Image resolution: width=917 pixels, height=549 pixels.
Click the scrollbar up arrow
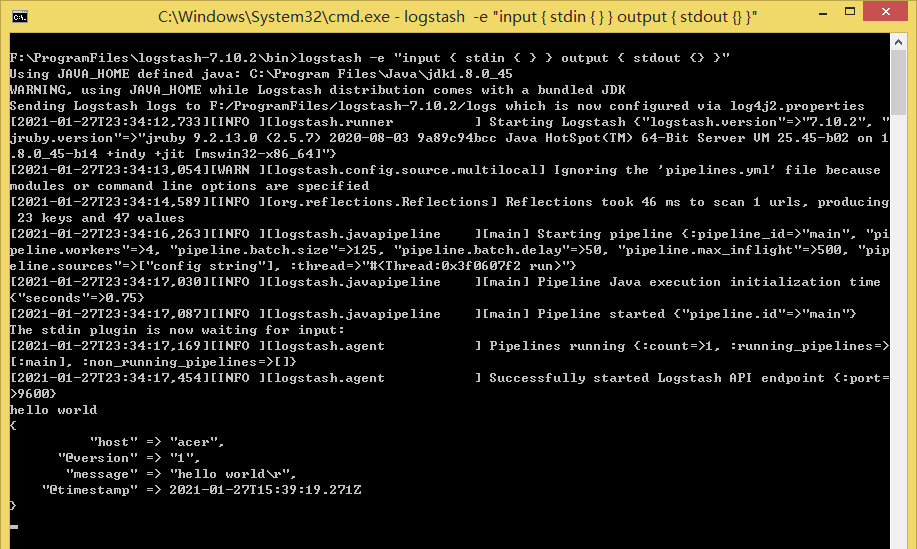tap(898, 42)
